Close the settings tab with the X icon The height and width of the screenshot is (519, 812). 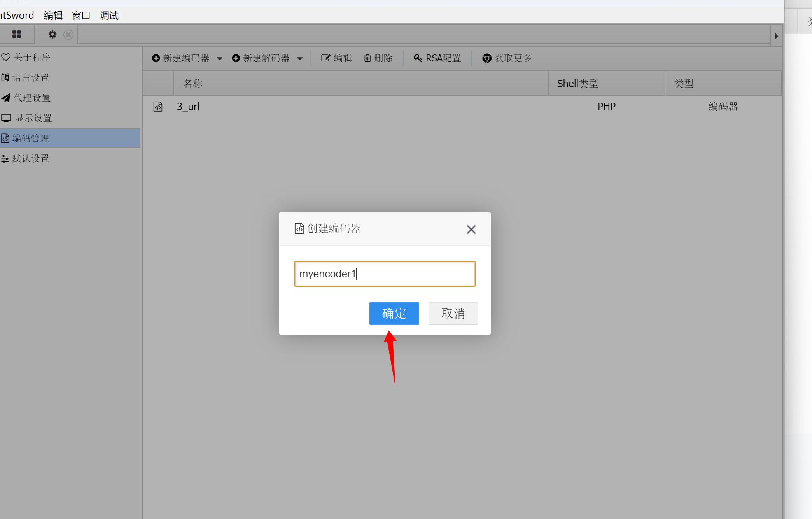coord(68,35)
